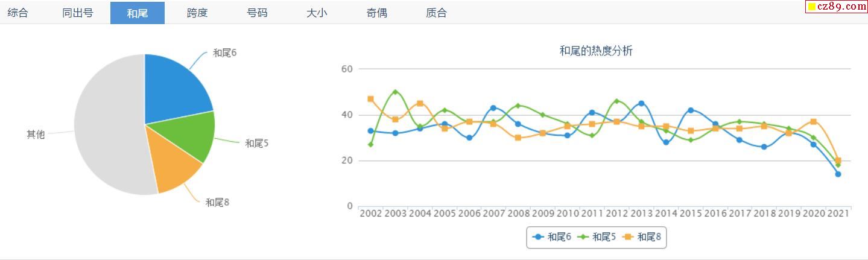868x260 pixels.
Task: Select the 跨度 tab
Action: pos(197,13)
